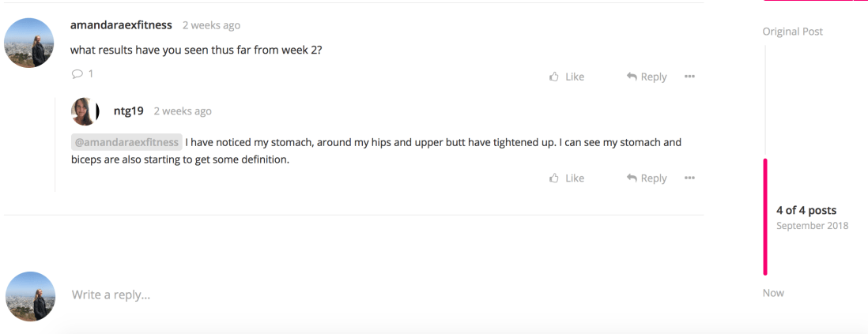Click the pink timeline scrubber bar
The image size is (868, 334).
765,217
